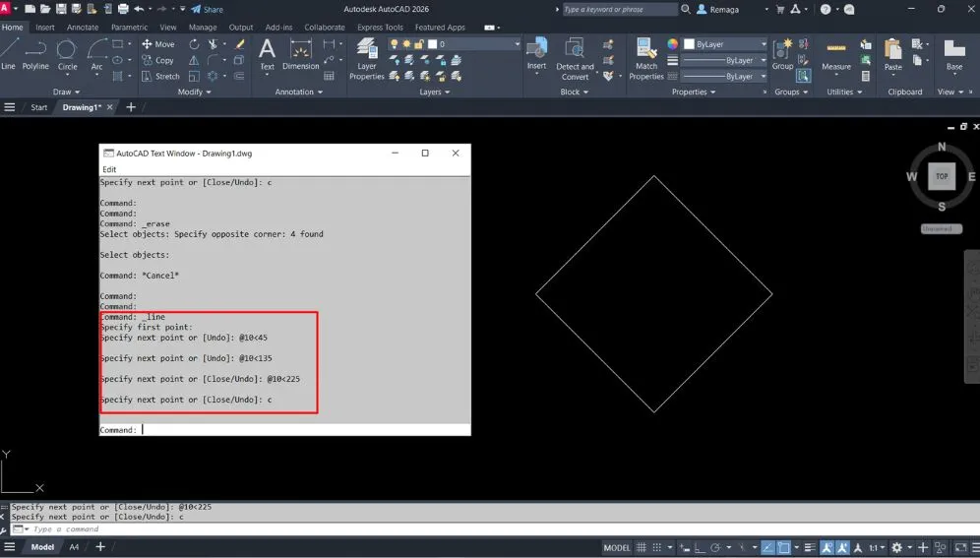
Task: Click the Copy tool
Action: pos(158,60)
